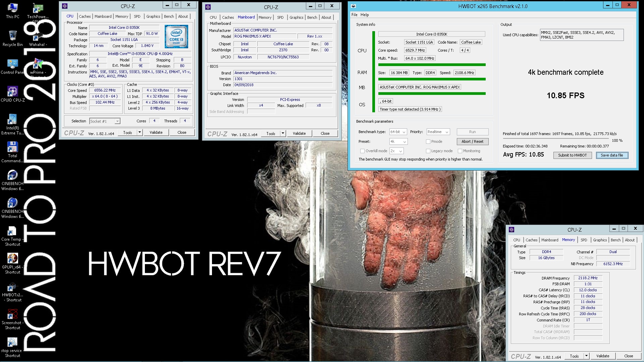
Task: Launch HWBOTx265 shortcut icon
Action: [x=12, y=291]
